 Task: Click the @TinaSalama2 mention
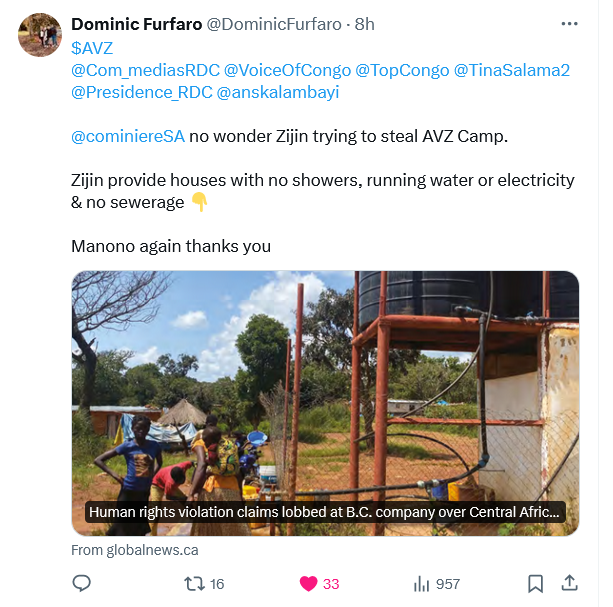coord(512,70)
